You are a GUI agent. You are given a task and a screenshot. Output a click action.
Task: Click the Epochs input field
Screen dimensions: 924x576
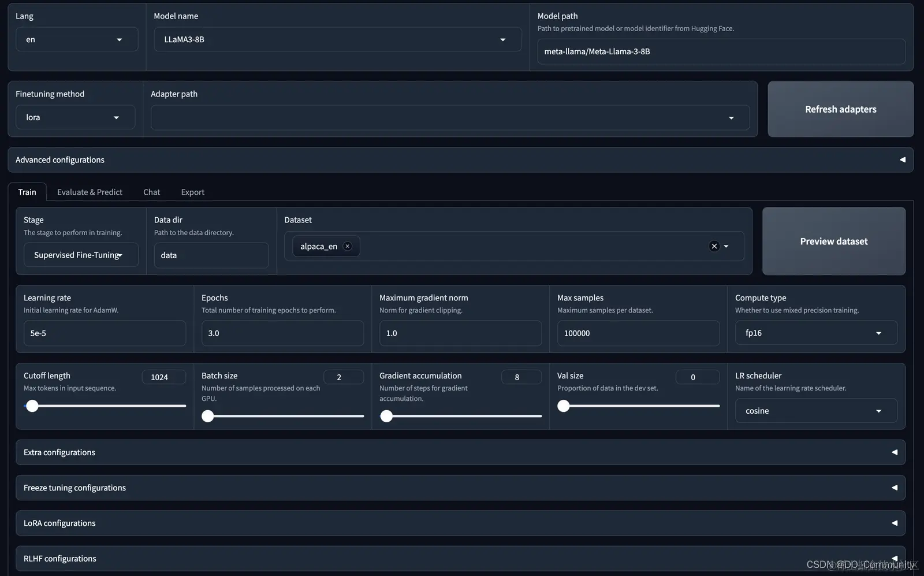(x=282, y=333)
